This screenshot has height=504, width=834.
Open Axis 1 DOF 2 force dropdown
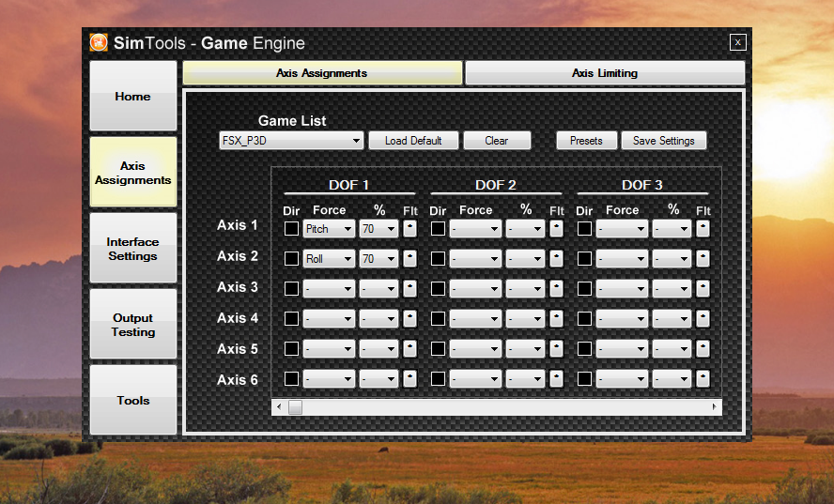[x=475, y=229]
